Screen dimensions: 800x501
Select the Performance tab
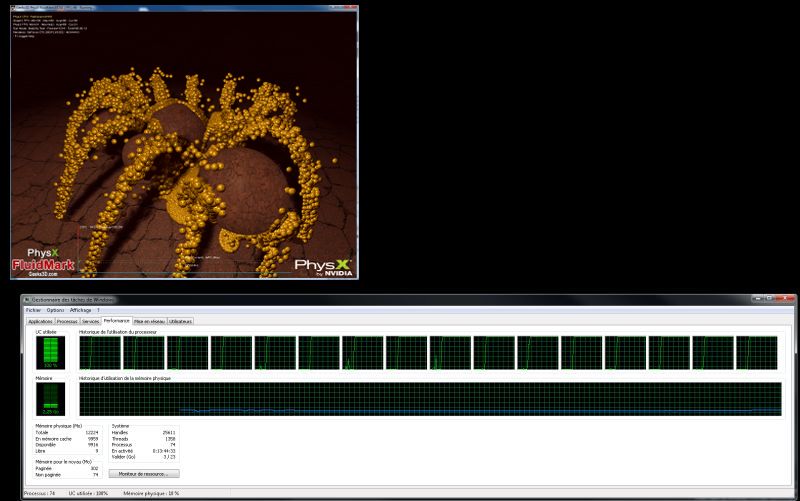116,321
